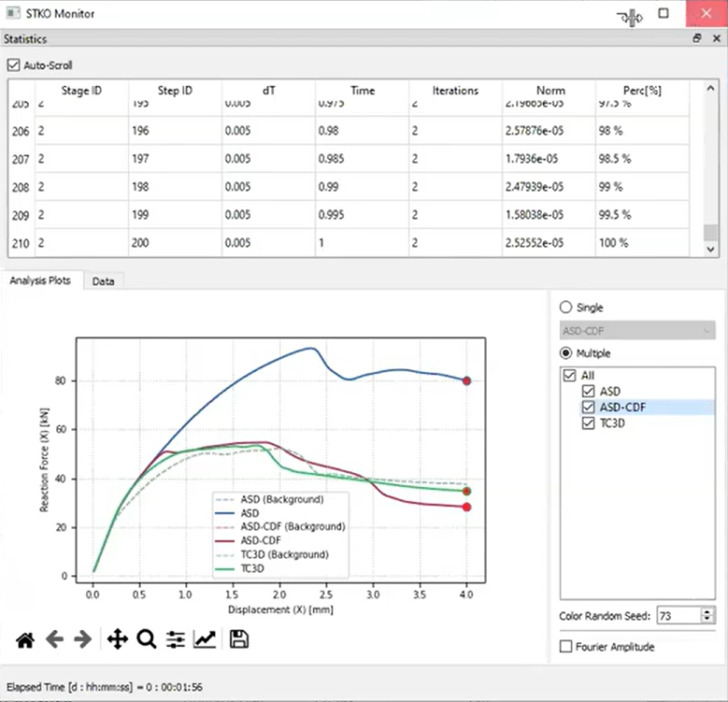Screen dimensions: 728x702
Task: Click the blue ASD curve end marker
Action: (466, 380)
